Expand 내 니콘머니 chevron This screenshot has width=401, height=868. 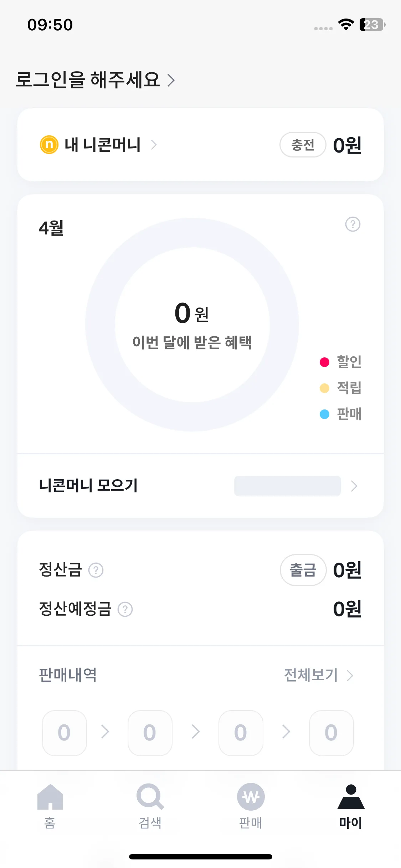click(x=154, y=145)
